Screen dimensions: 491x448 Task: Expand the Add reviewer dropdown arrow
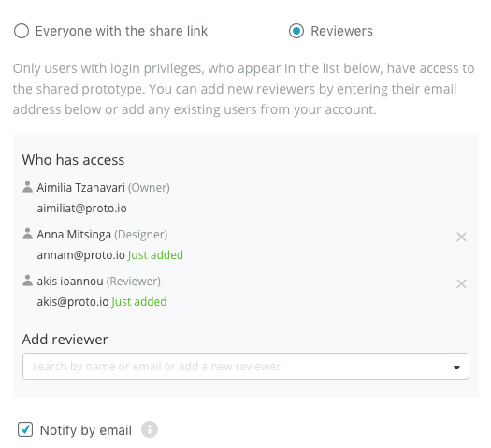click(457, 367)
